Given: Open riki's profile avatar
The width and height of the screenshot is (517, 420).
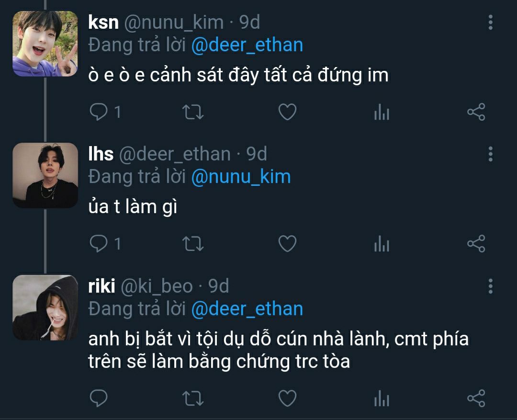Looking at the screenshot, I should pyautogui.click(x=45, y=307).
